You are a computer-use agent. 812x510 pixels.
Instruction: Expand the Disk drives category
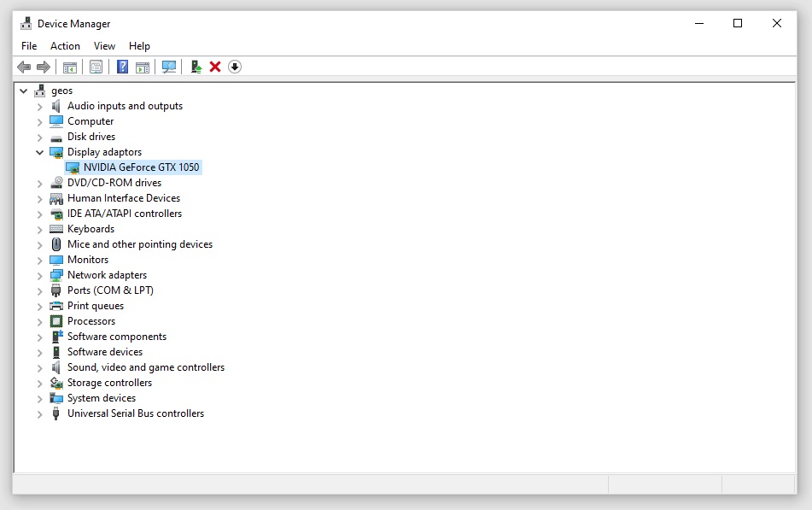[x=39, y=137]
